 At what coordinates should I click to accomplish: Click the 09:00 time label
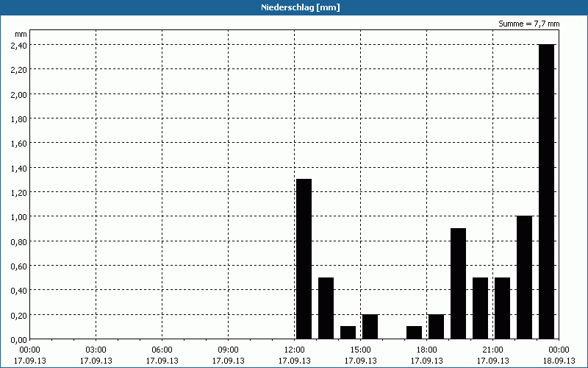228,350
